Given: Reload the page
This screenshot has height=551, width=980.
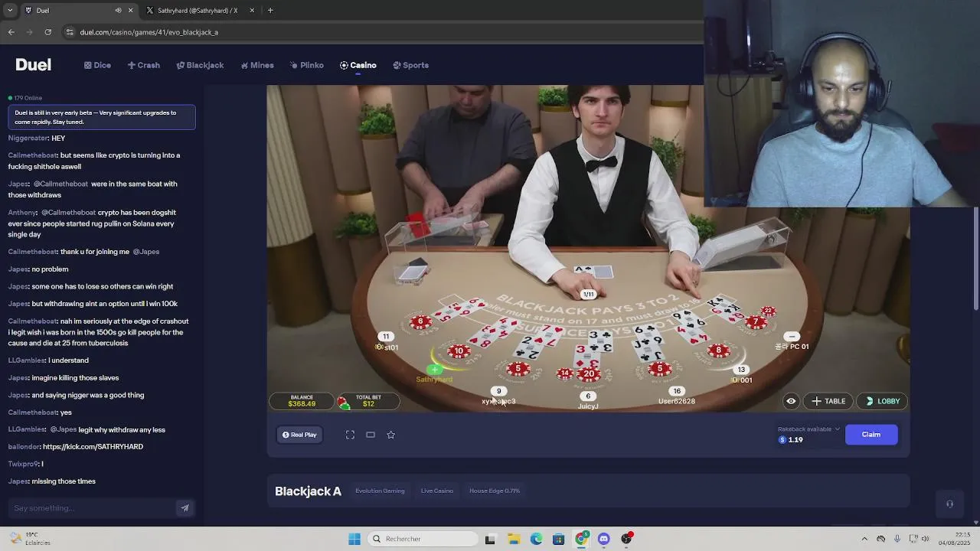Looking at the screenshot, I should (48, 32).
